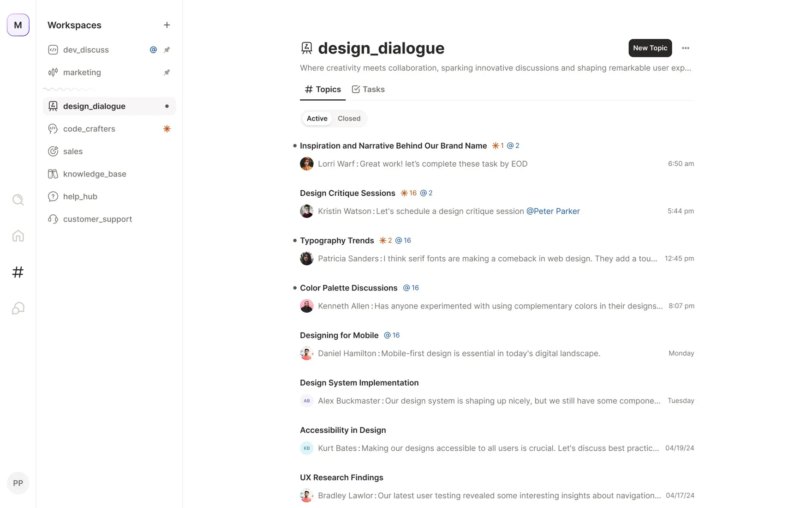Viewport: 812px width, 508px height.
Task: Switch to the Active filter
Action: click(x=317, y=119)
